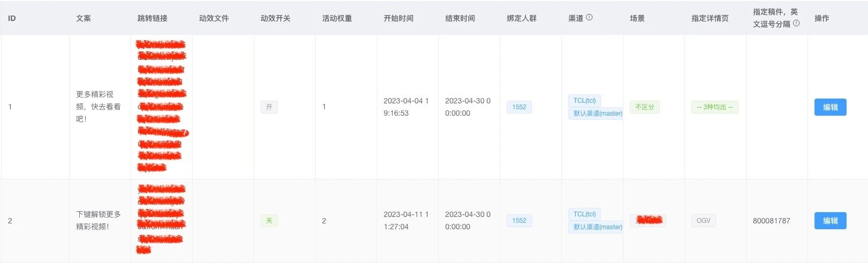The height and width of the screenshot is (263, 868).
Task: Select the 1552 audience tag in row 1
Action: [519, 107]
